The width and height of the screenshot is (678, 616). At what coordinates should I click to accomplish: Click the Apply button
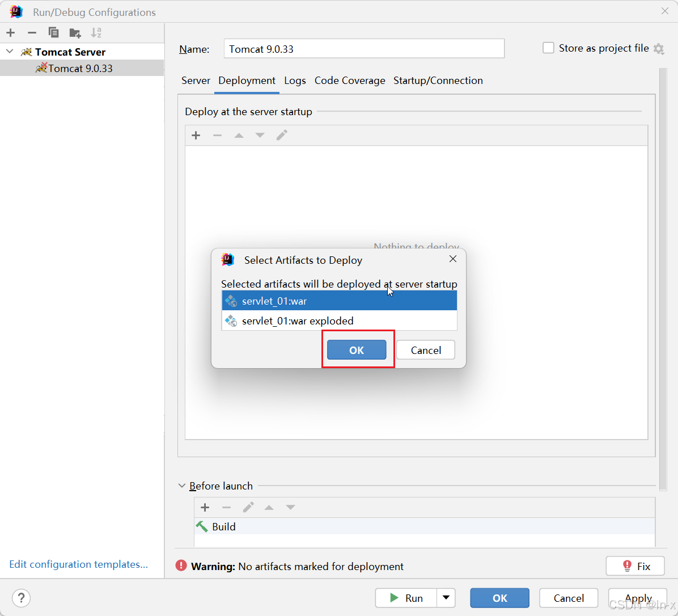[638, 598]
